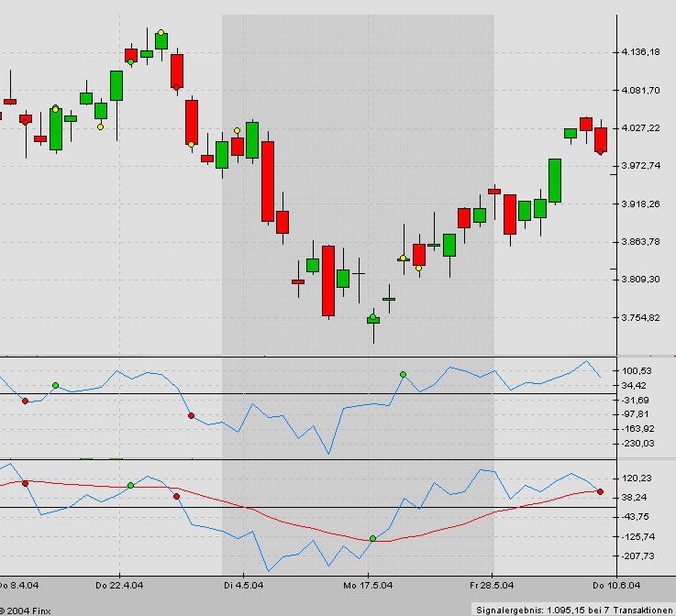Click the 120,23 value on the bottom indicator scale
The width and height of the screenshot is (676, 616).
click(637, 478)
